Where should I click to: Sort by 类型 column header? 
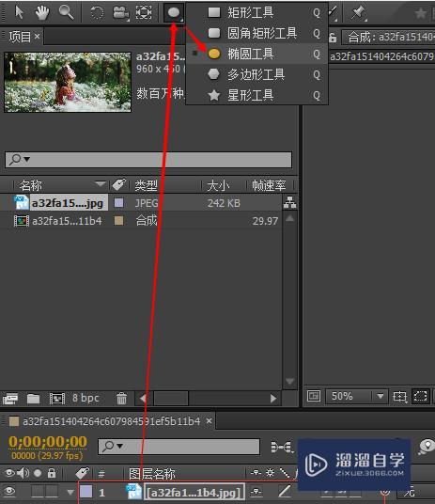[147, 185]
